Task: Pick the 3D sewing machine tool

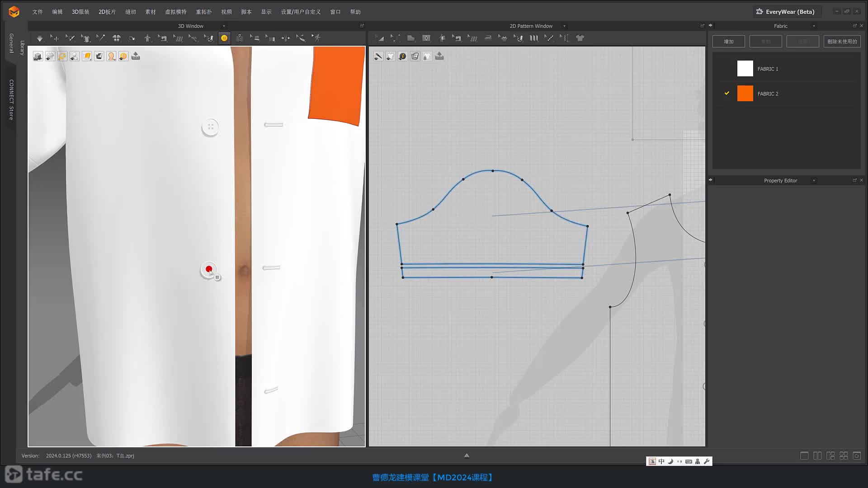Action: pos(163,38)
